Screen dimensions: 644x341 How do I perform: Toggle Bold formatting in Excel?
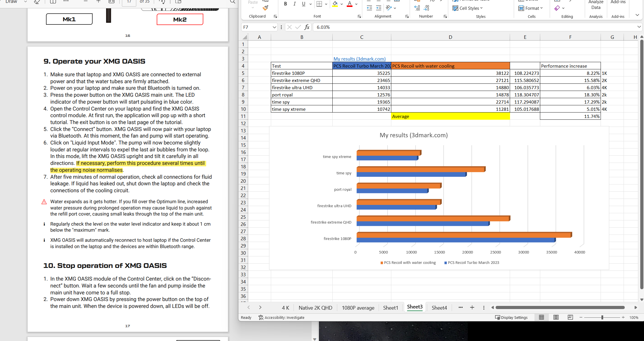pos(285,4)
